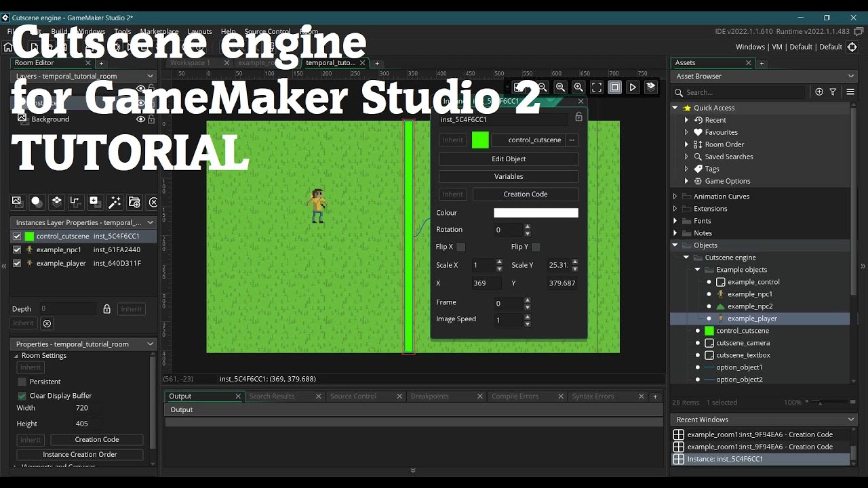Viewport: 868px width, 488px height.
Task: Edit the room Width value 720
Action: [x=88, y=408]
